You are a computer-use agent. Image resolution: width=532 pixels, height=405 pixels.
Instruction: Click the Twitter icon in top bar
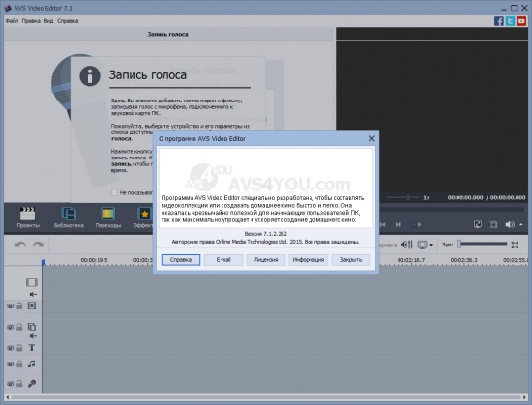[510, 21]
